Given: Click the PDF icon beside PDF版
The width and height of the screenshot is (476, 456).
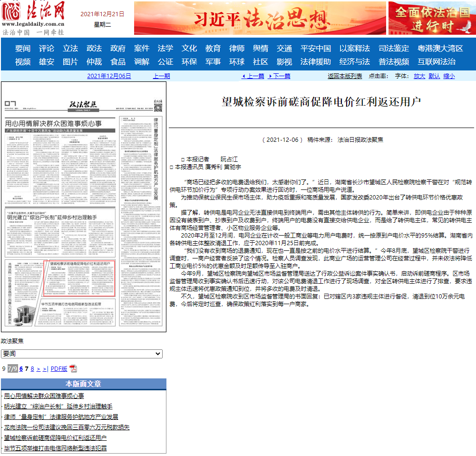Looking at the screenshot, I should tap(73, 368).
